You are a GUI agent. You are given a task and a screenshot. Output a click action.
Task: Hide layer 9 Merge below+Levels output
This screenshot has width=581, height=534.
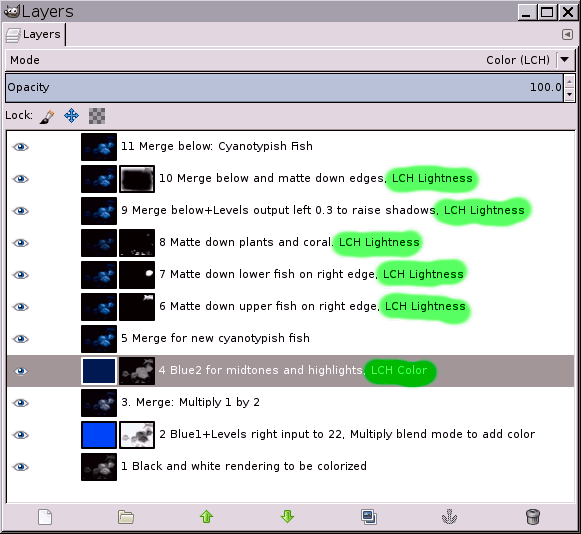pos(21,211)
